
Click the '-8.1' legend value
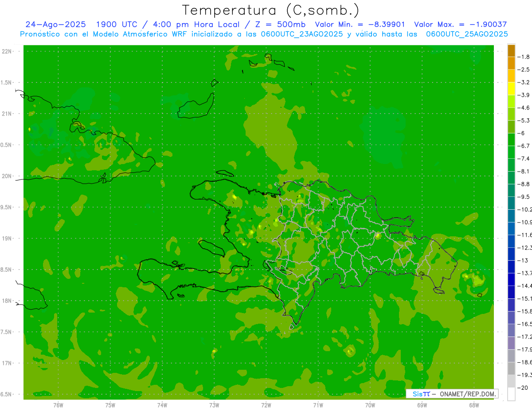tap(524, 171)
